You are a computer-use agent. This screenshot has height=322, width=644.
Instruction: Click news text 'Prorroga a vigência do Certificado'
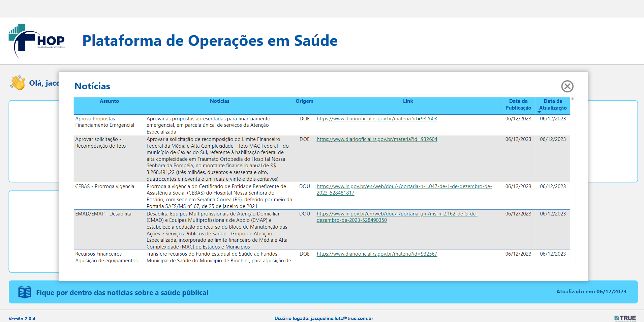point(219,196)
